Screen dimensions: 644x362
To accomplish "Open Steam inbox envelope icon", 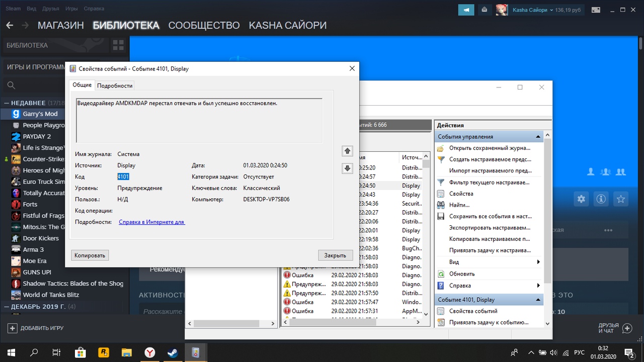I will (484, 10).
